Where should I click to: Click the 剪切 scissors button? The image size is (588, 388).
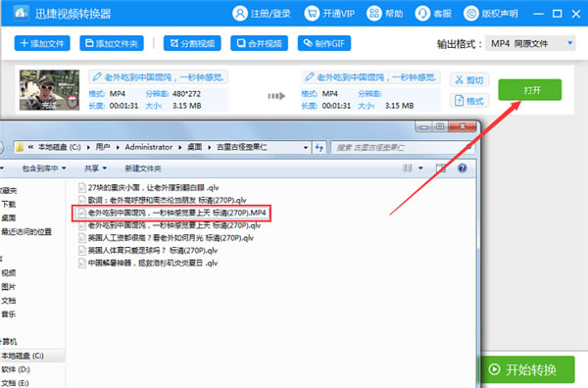point(469,79)
